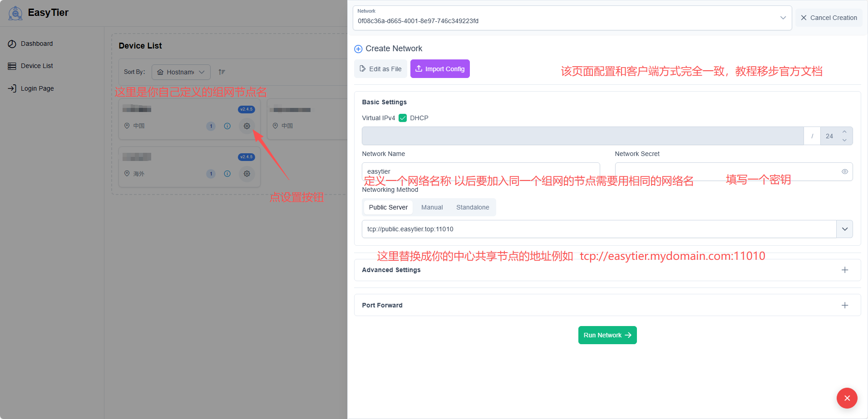Click the settings gear on the 海外 device
Viewport: 868px width, 419px height.
247,174
